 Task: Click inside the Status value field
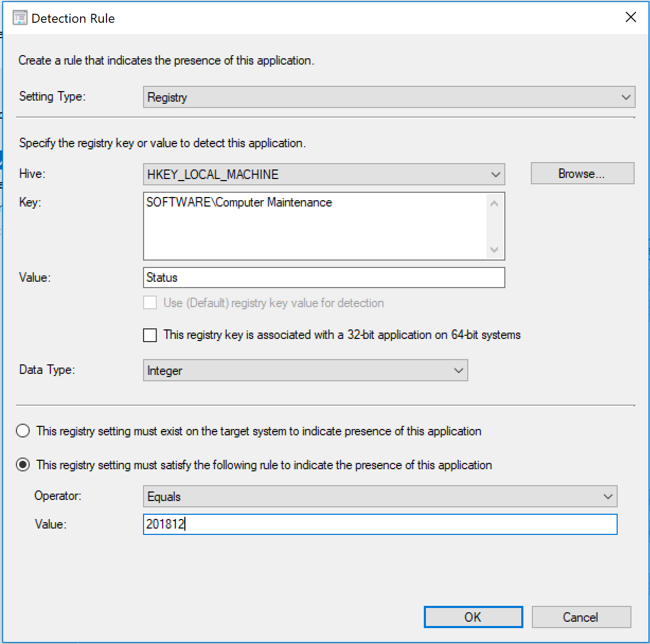[323, 277]
